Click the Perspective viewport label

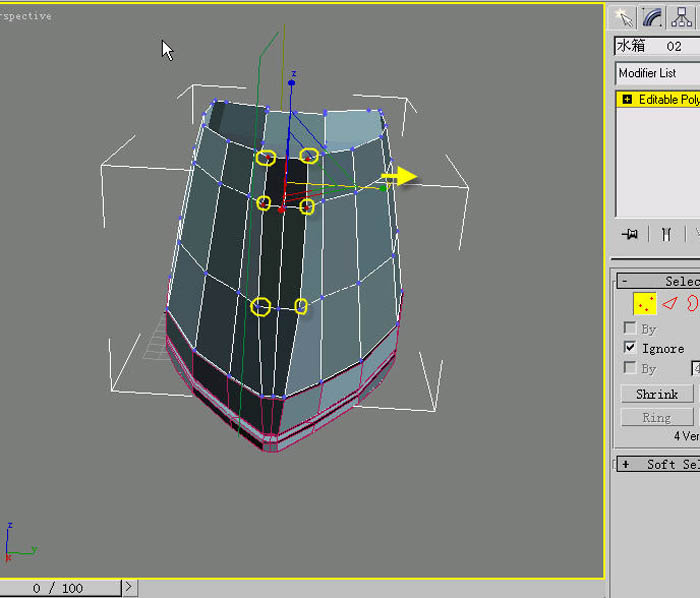coord(25,16)
